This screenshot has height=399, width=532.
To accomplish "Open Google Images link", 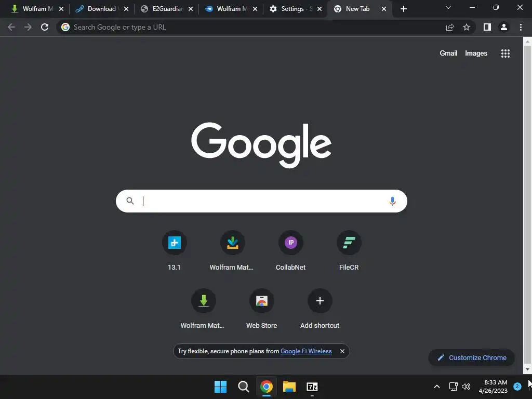I will click(x=476, y=54).
